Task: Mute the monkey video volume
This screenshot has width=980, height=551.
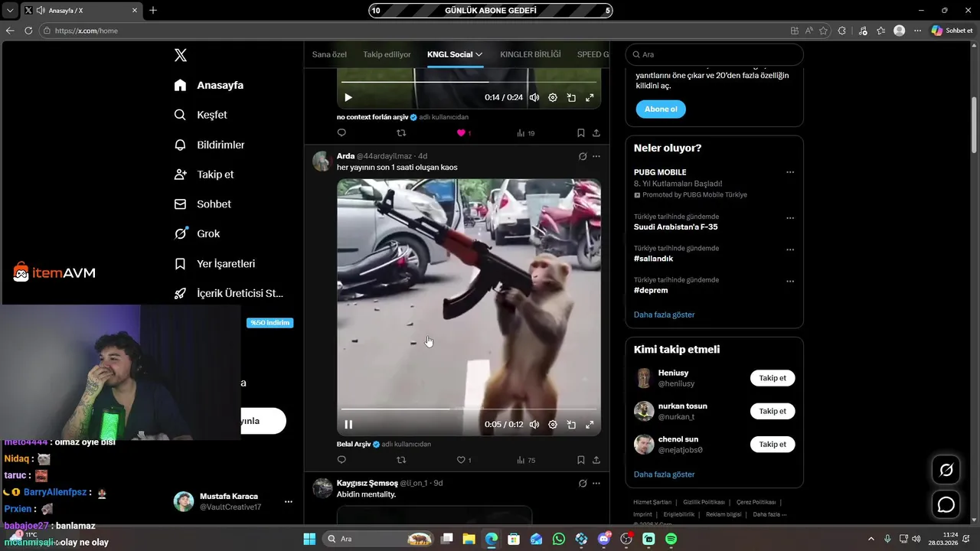Action: (534, 425)
